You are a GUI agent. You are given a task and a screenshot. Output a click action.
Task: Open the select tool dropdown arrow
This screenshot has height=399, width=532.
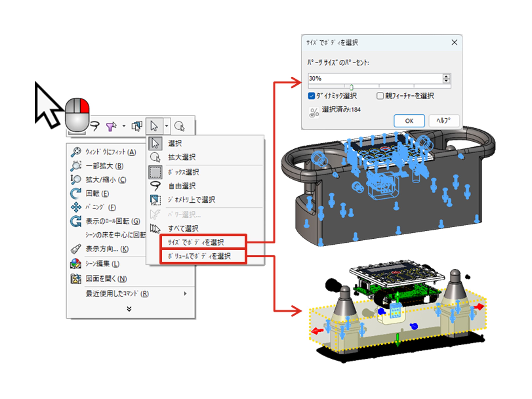pyautogui.click(x=166, y=126)
